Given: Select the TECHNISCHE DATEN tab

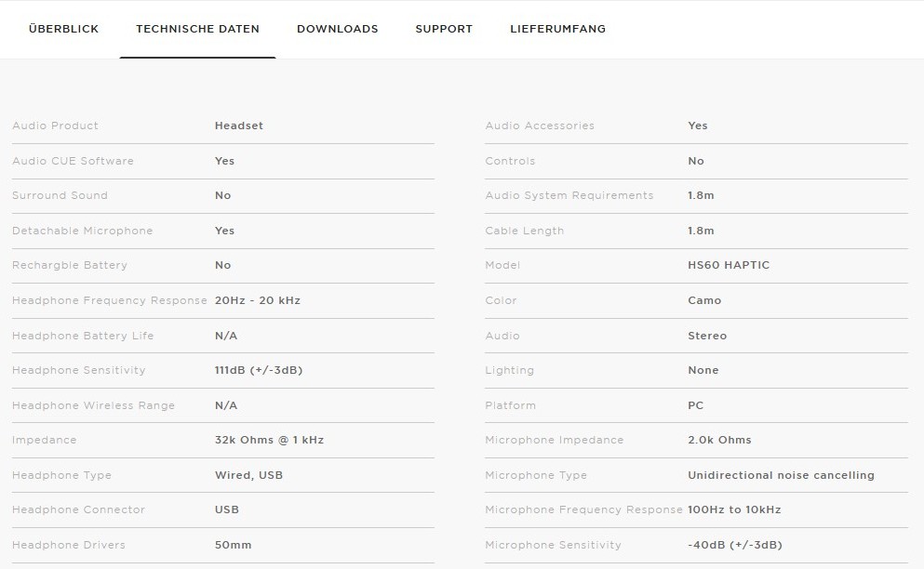Looking at the screenshot, I should click(x=197, y=29).
